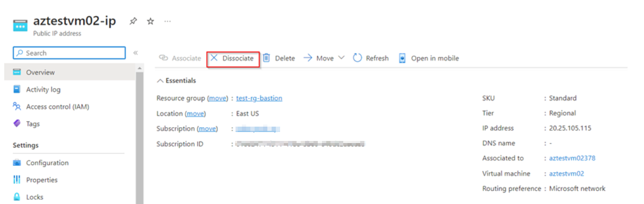This screenshot has height=204, width=644.
Task: Open the more options ellipsis next to title
Action: [x=168, y=21]
